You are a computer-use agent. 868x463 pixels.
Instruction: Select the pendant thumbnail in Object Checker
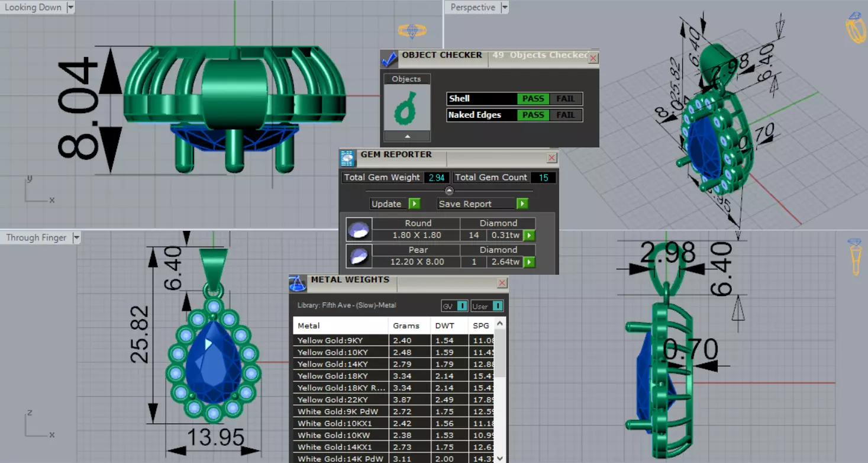point(407,108)
